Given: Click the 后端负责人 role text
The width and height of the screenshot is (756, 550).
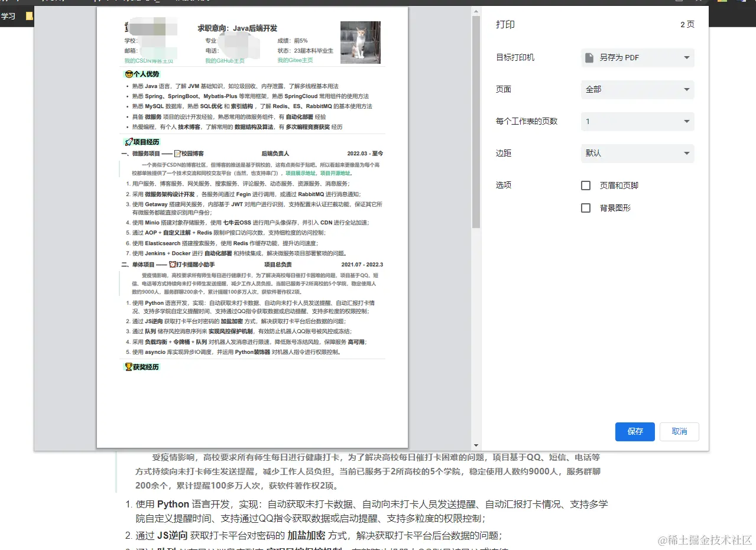Looking at the screenshot, I should click(x=275, y=154).
